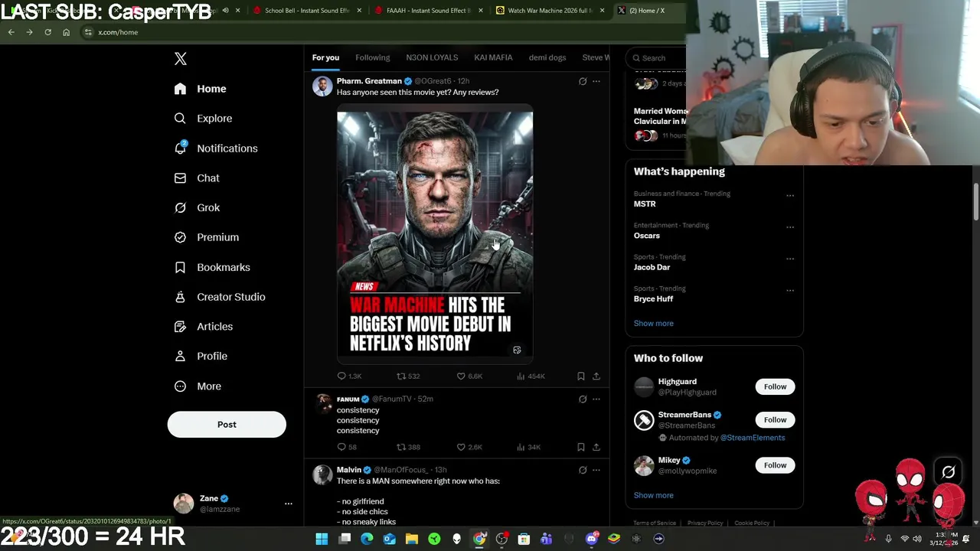Open Premium in the sidebar

click(207, 237)
